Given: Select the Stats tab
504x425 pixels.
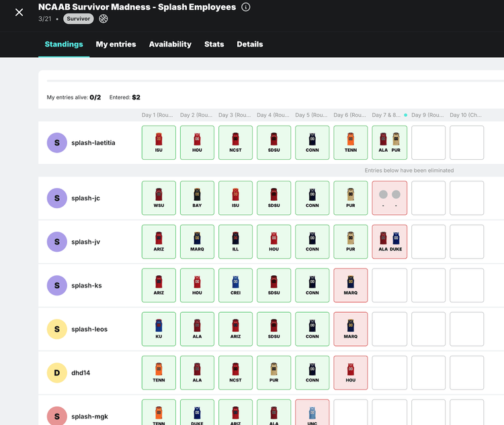Looking at the screenshot, I should coord(214,44).
